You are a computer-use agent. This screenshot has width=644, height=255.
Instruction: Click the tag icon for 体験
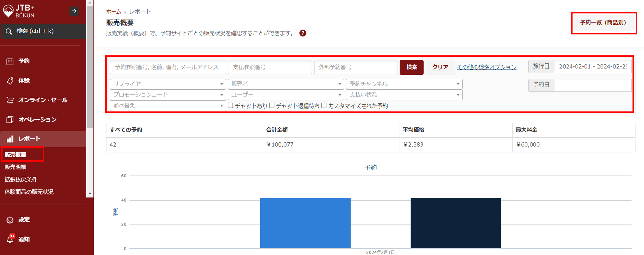pos(10,81)
